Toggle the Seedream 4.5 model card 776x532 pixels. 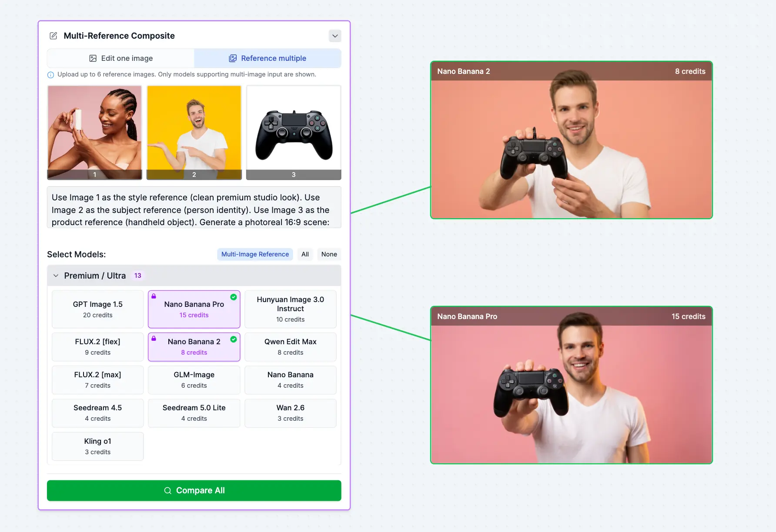tap(97, 413)
